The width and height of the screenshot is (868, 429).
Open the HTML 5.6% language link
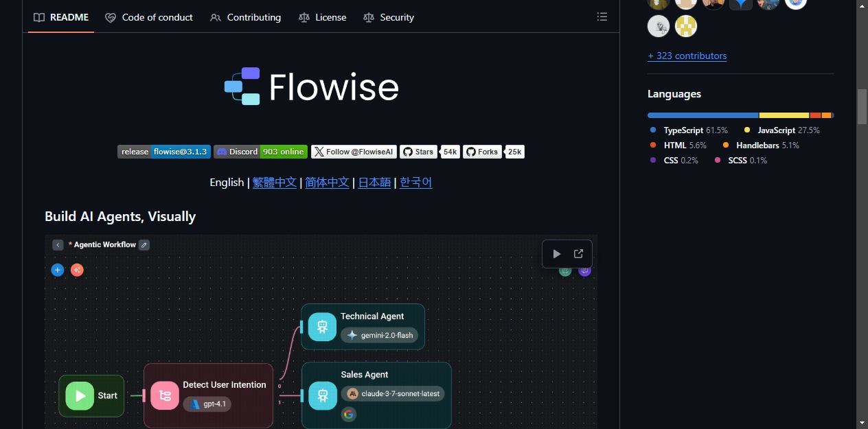678,146
